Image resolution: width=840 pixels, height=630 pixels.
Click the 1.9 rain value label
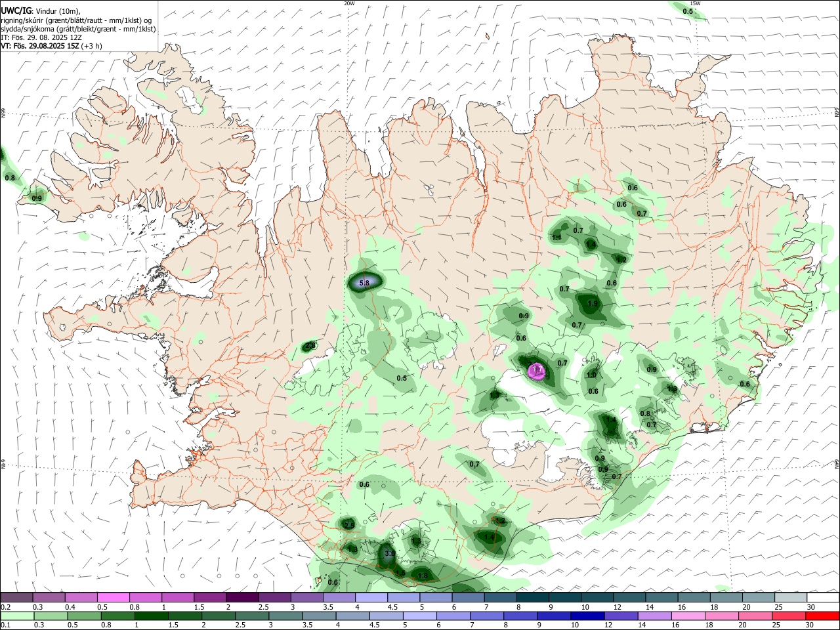coord(593,304)
